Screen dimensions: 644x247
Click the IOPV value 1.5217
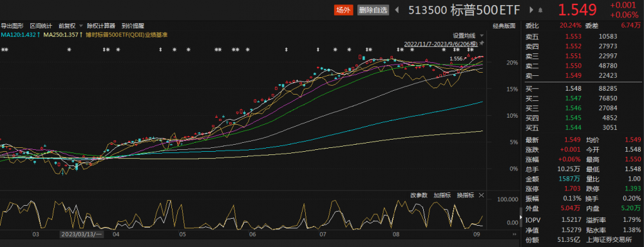tap(572, 220)
